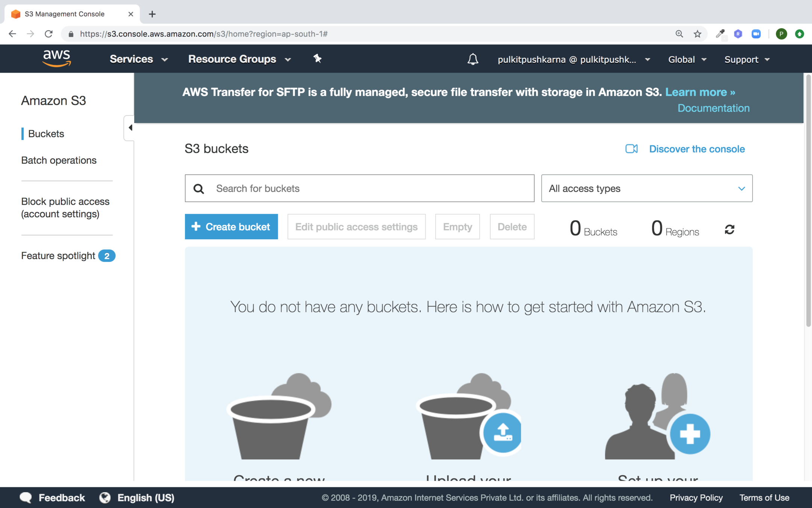The image size is (812, 508).
Task: Open the All access types dropdown
Action: (647, 189)
